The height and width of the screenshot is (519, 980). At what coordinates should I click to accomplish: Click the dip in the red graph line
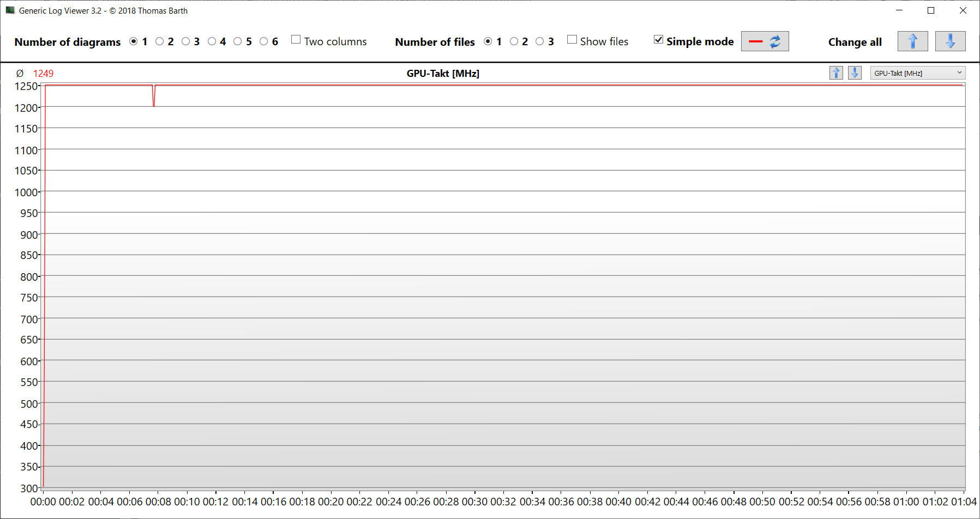(x=154, y=97)
